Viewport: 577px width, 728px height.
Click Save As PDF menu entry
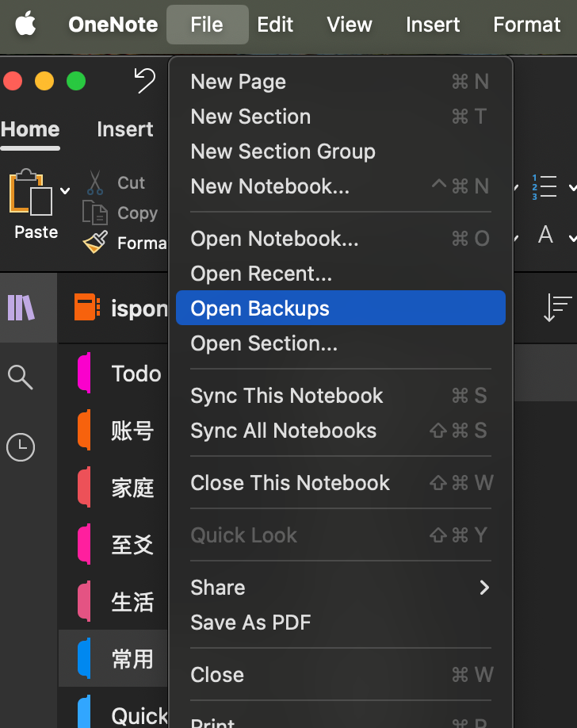250,623
